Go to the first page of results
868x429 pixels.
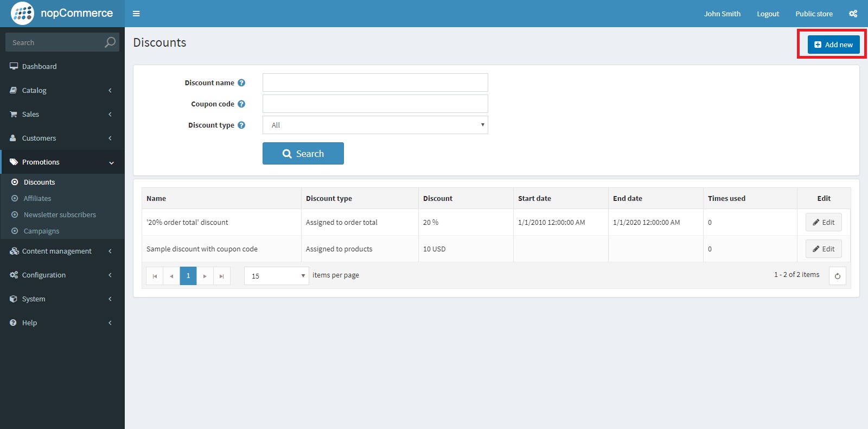155,276
